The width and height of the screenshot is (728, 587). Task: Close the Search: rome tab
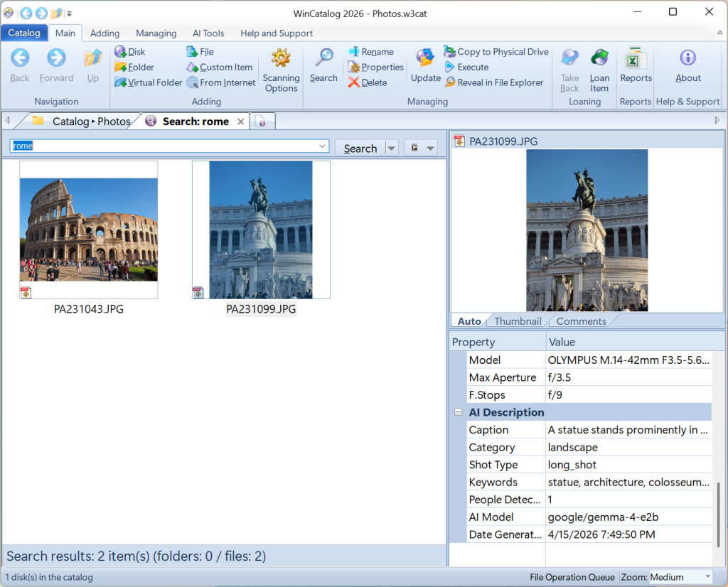click(x=240, y=122)
